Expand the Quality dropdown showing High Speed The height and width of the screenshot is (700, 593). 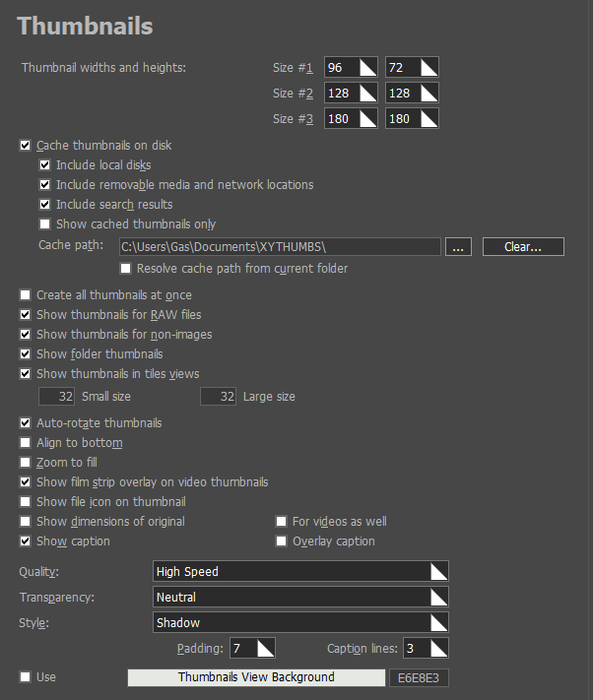click(x=438, y=572)
